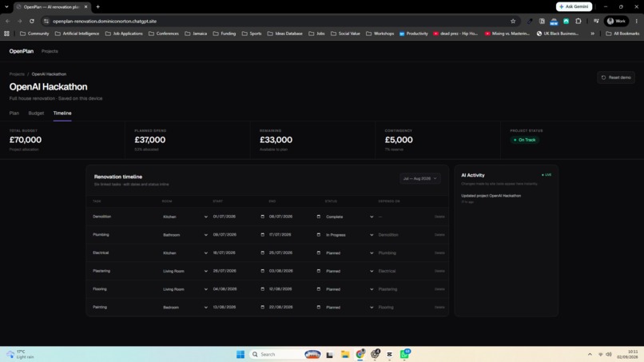Open calendar picker for Electrical end date
The width and height of the screenshot is (644, 362).
tap(318, 253)
